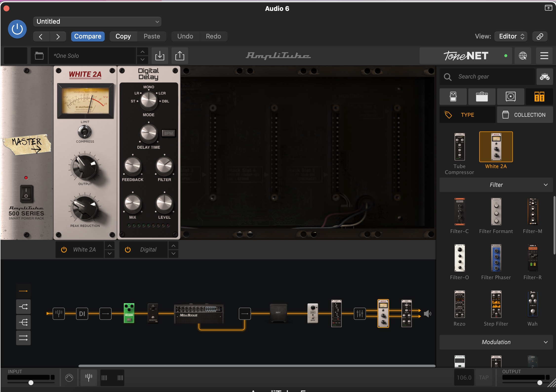Toggle the blue plugin power button
The image size is (556, 392).
(17, 29)
